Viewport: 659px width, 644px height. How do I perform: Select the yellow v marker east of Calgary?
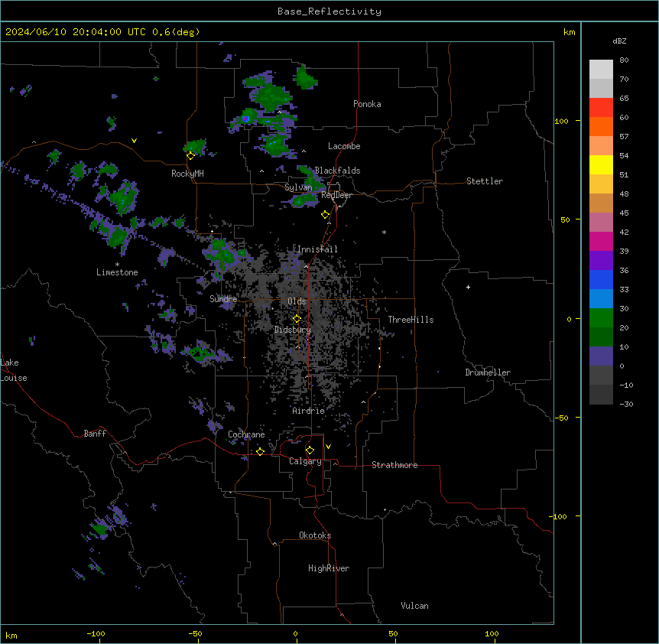pos(328,447)
